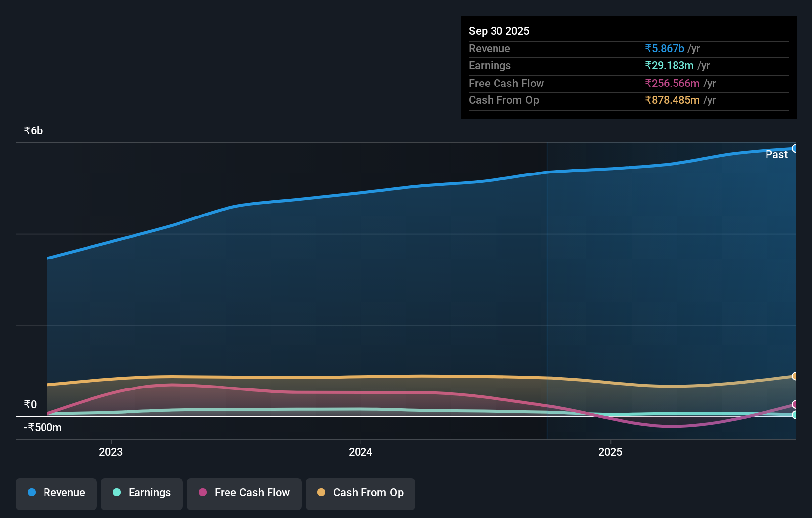Click the Earnings value ₹29.183m
This screenshot has height=518, width=812.
coord(669,65)
